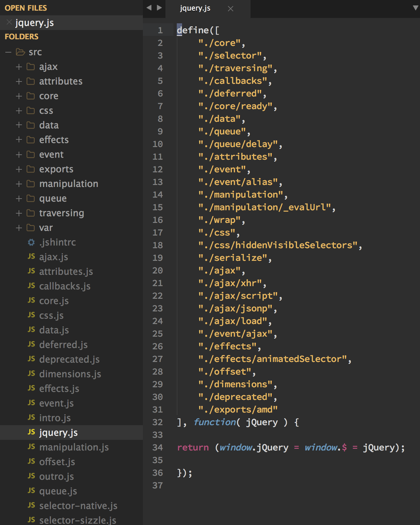Image resolution: width=420 pixels, height=525 pixels.
Task: Open the effects.js file name
Action: (59, 389)
